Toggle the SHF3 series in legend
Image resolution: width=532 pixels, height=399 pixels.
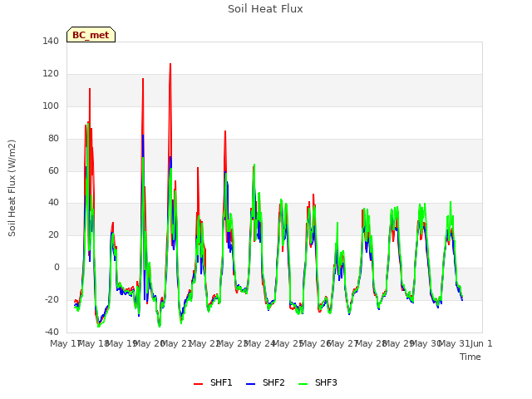coord(318,382)
